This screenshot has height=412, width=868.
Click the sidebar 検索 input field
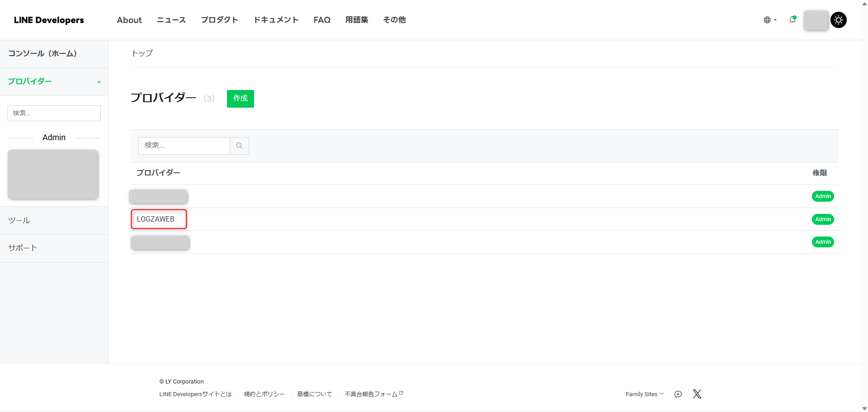(x=54, y=113)
